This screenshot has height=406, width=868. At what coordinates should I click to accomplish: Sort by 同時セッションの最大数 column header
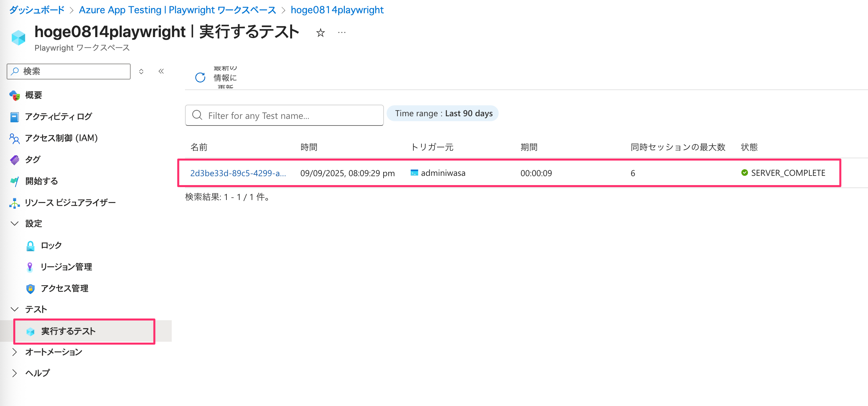pos(678,147)
